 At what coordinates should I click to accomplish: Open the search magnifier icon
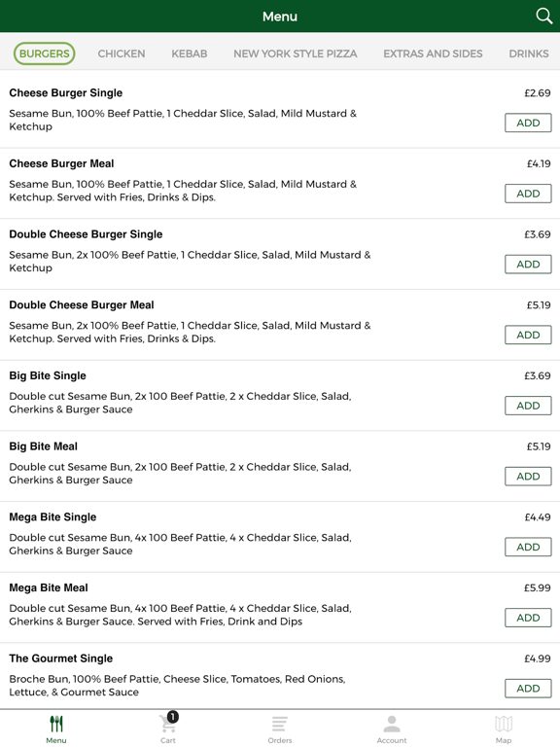pyautogui.click(x=543, y=17)
